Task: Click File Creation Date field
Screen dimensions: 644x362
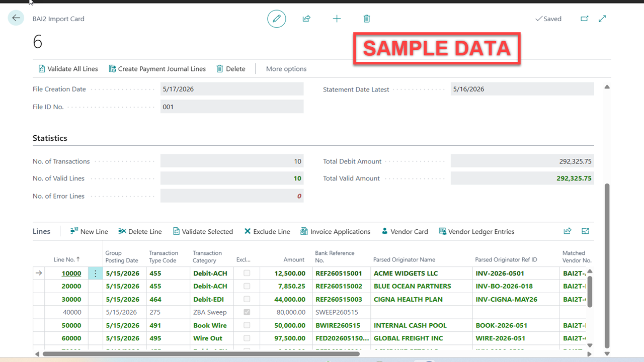Action: 232,89
